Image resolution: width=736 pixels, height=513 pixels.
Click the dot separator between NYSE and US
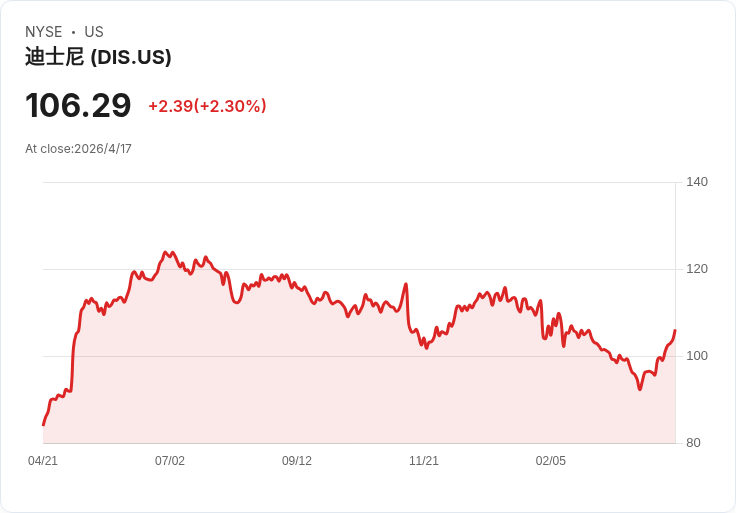pos(73,32)
